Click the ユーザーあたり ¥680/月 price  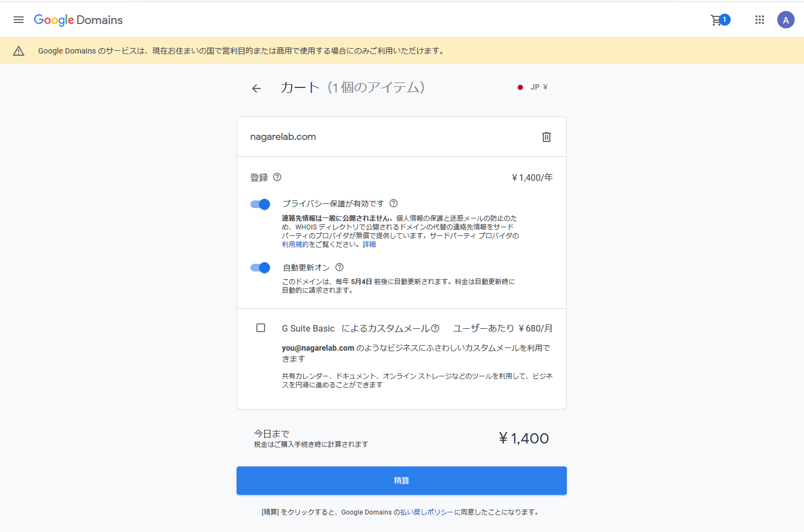pyautogui.click(x=503, y=328)
